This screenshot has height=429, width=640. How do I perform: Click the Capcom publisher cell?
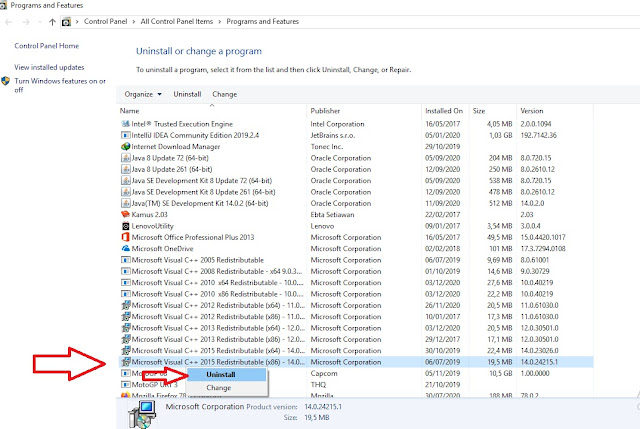pyautogui.click(x=324, y=373)
